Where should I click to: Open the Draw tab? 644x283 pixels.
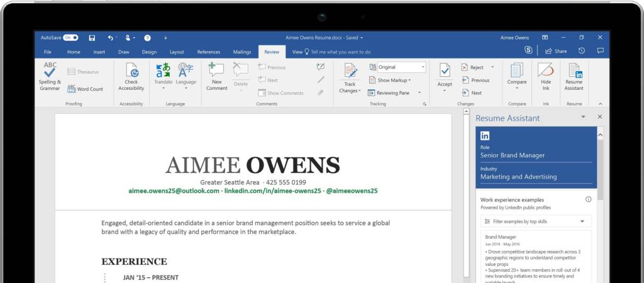(x=124, y=52)
